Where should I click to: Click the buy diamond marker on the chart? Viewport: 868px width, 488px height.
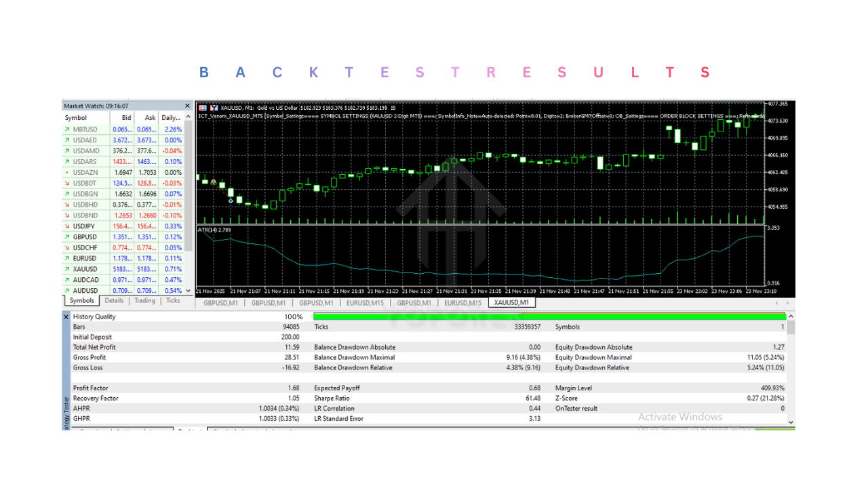[x=230, y=201]
